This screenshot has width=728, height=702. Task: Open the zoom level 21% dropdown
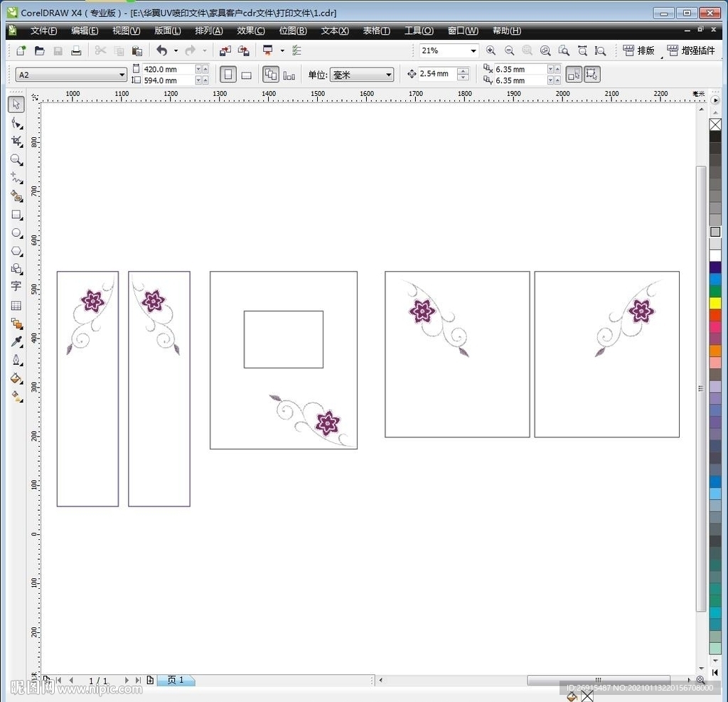(x=473, y=50)
